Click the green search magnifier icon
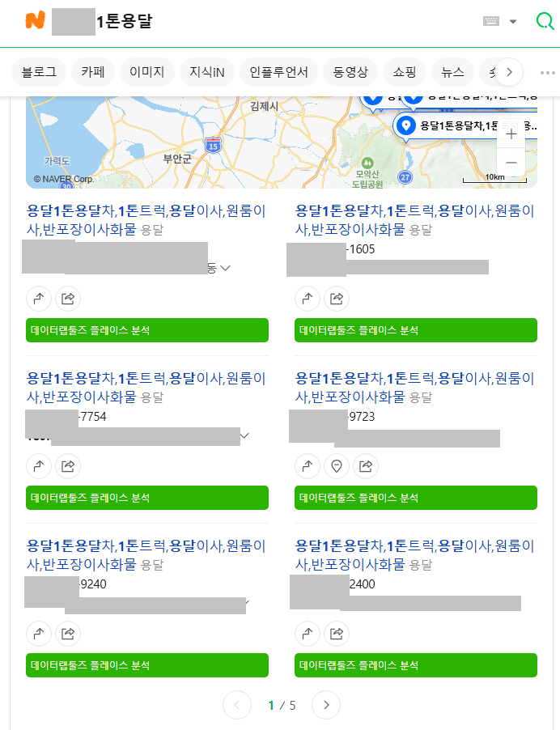The height and width of the screenshot is (730, 560). [545, 22]
